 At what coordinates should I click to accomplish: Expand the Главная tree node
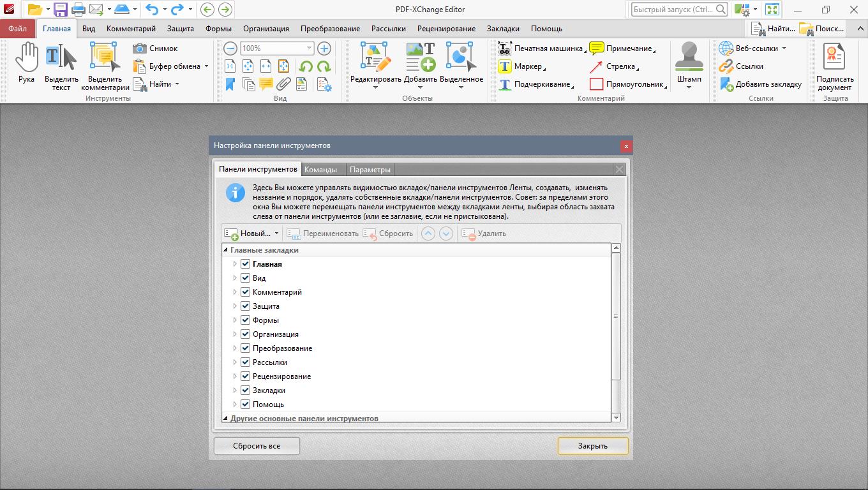coord(235,264)
